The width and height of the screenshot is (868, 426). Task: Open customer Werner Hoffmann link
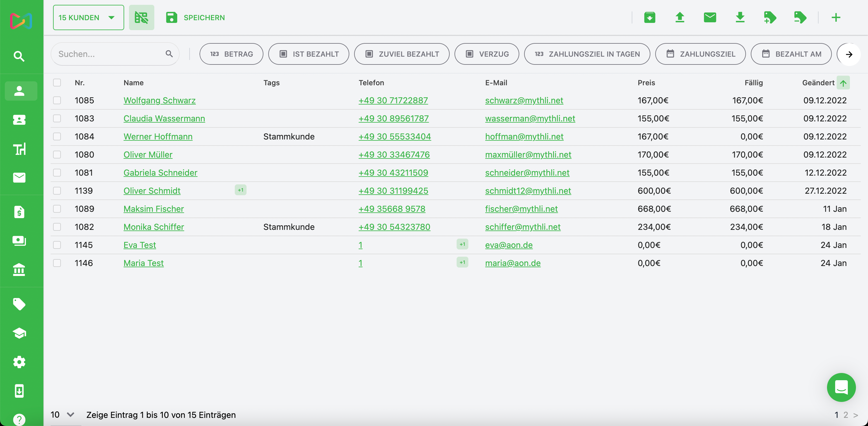tap(158, 136)
